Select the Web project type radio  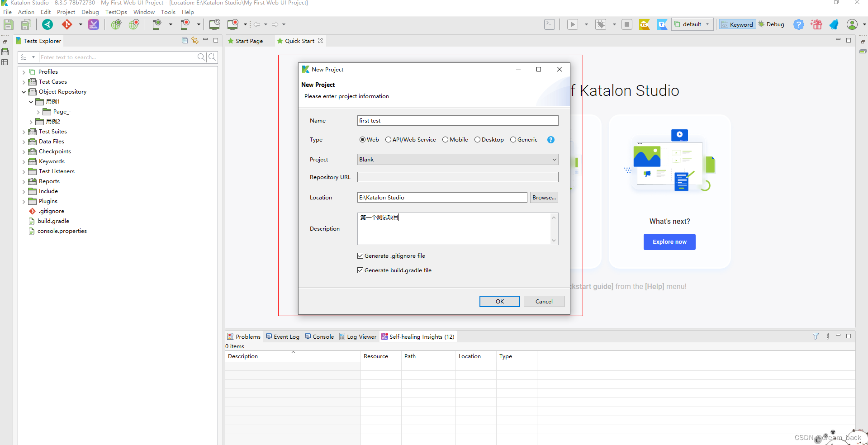pos(362,140)
